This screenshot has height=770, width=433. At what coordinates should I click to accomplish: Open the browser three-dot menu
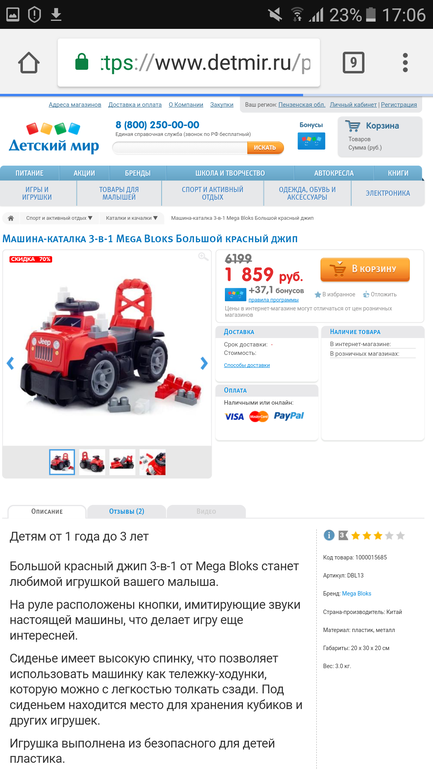point(405,62)
